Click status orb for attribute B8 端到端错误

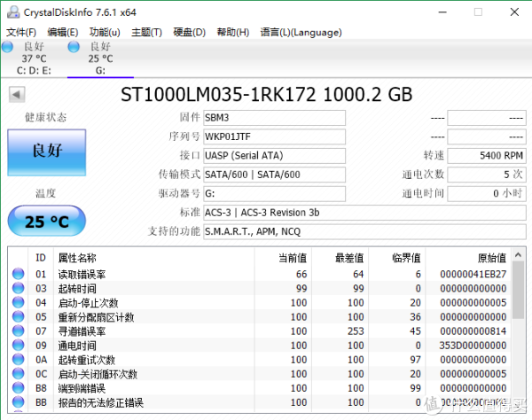click(x=19, y=387)
